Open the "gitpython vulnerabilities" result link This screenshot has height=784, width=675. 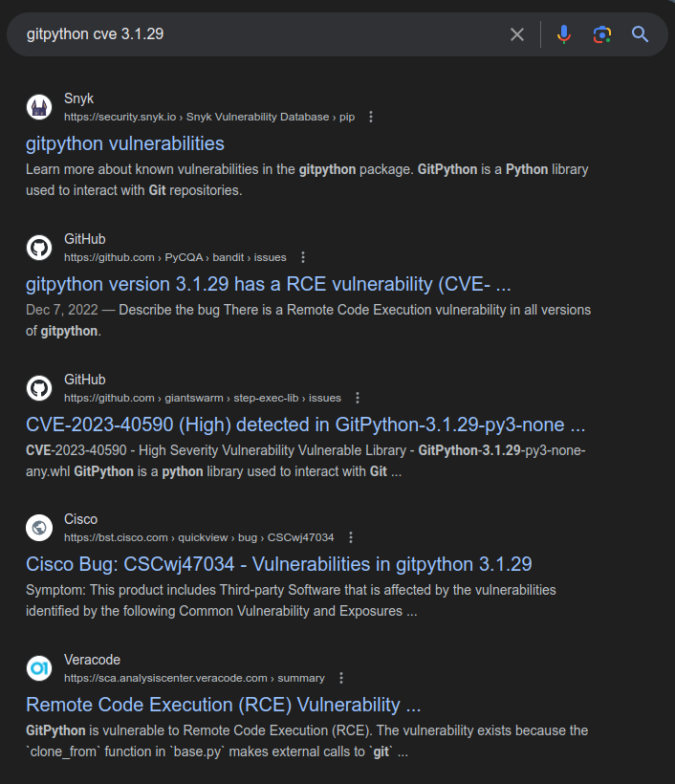125,143
